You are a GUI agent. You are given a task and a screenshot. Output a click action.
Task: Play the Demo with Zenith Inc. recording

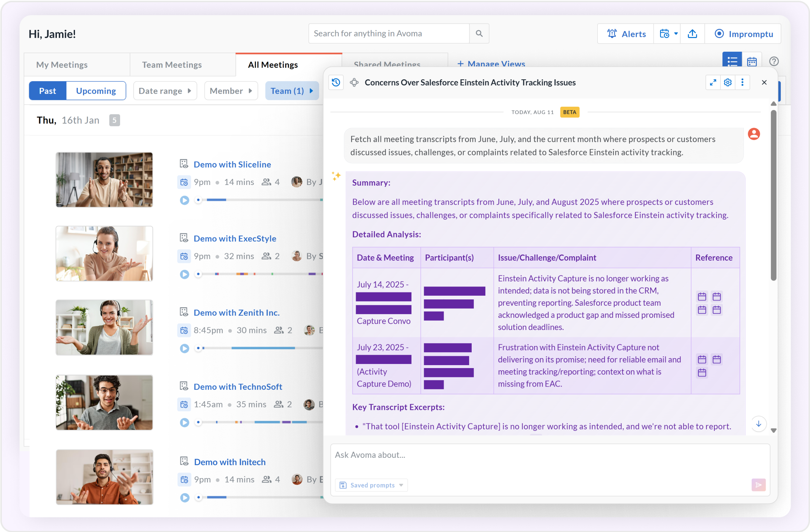(185, 349)
